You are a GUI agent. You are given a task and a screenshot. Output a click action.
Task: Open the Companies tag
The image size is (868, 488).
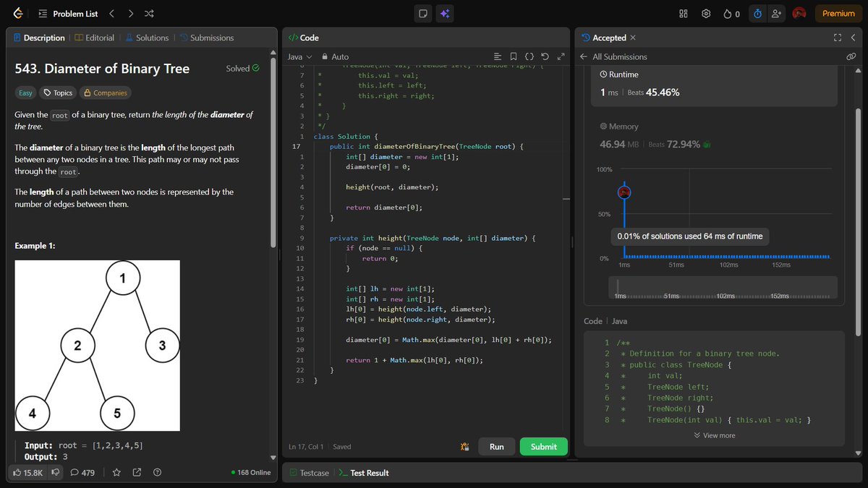point(106,93)
